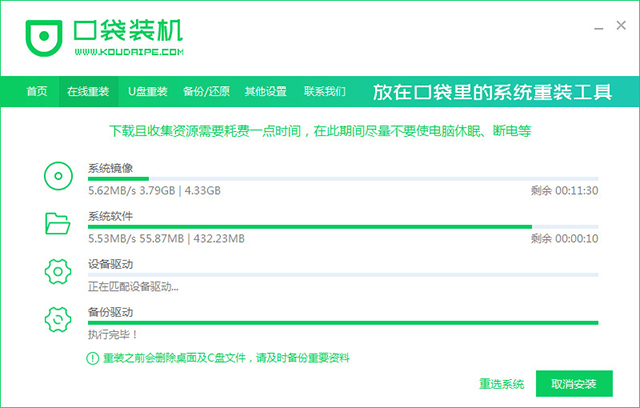Click the 取消安装 button
Viewport: 640px width, 408px height.
[x=574, y=384]
